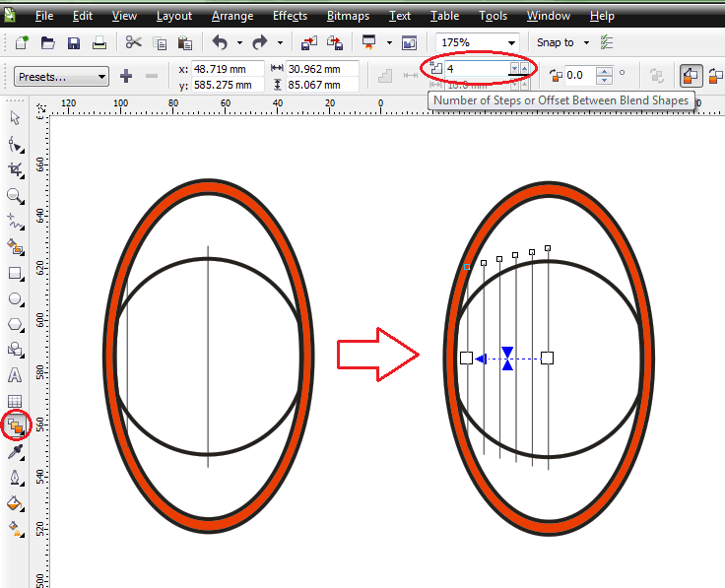Screen dimensions: 725x588
Task: Open the Presets dropdown
Action: click(x=61, y=77)
